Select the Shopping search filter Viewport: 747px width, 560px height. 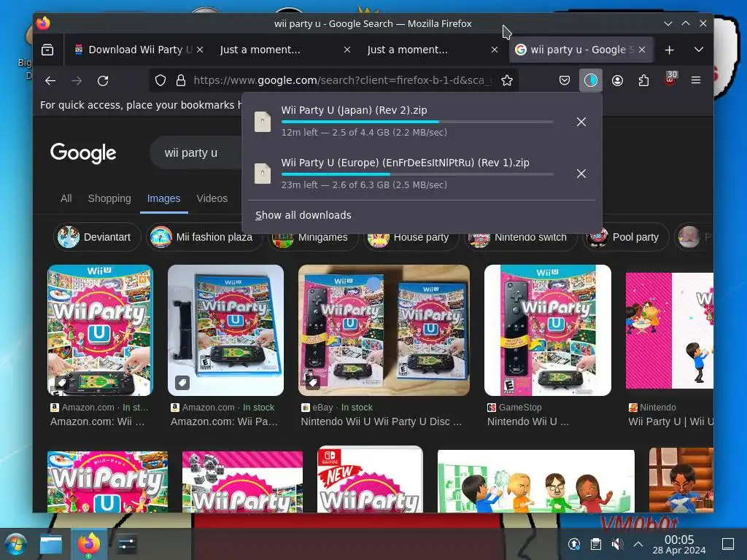[x=109, y=198]
